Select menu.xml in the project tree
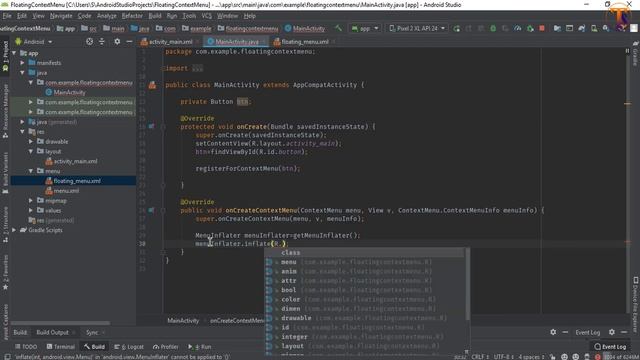The image size is (640, 360). [x=66, y=191]
